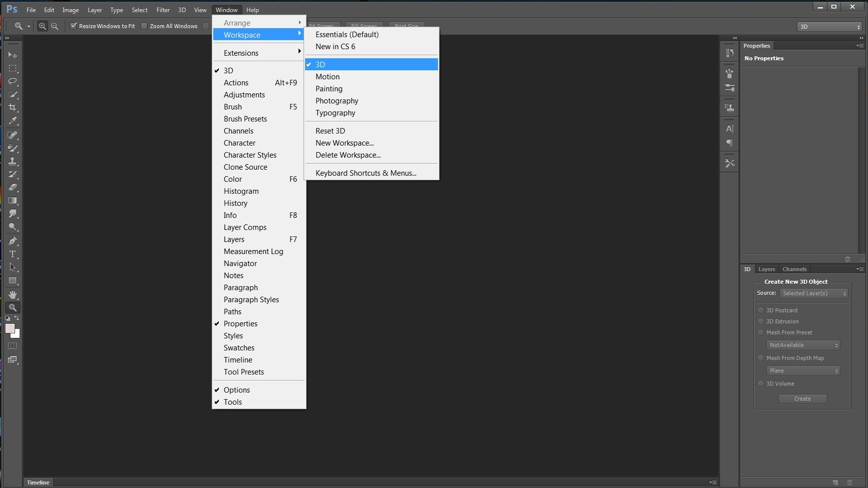
Task: Select the Lasso tool
Action: [13, 81]
